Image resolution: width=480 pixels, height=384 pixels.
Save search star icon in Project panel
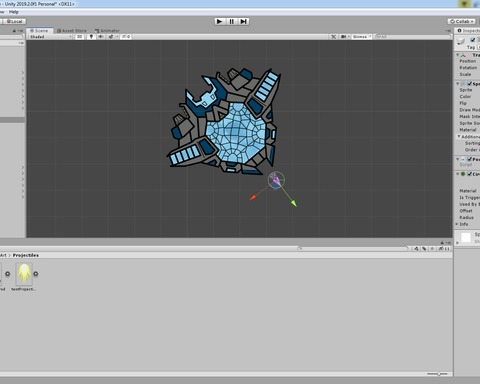click(x=432, y=249)
